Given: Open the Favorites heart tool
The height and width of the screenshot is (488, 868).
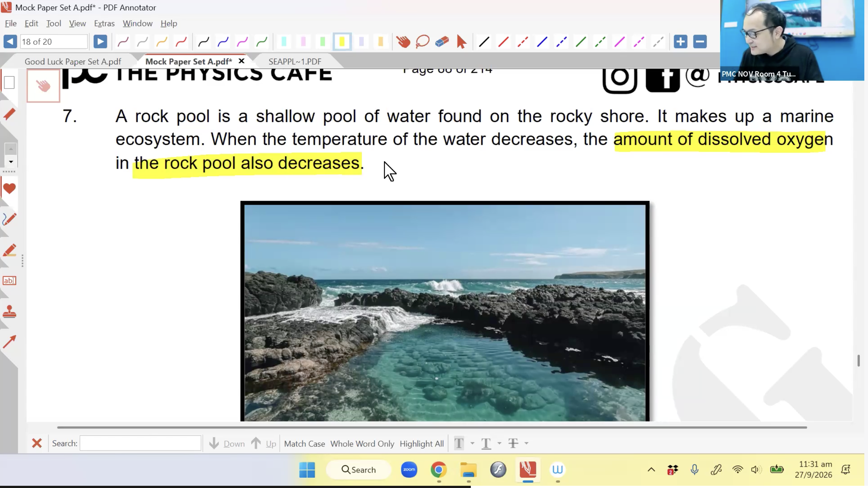Looking at the screenshot, I should (9, 189).
